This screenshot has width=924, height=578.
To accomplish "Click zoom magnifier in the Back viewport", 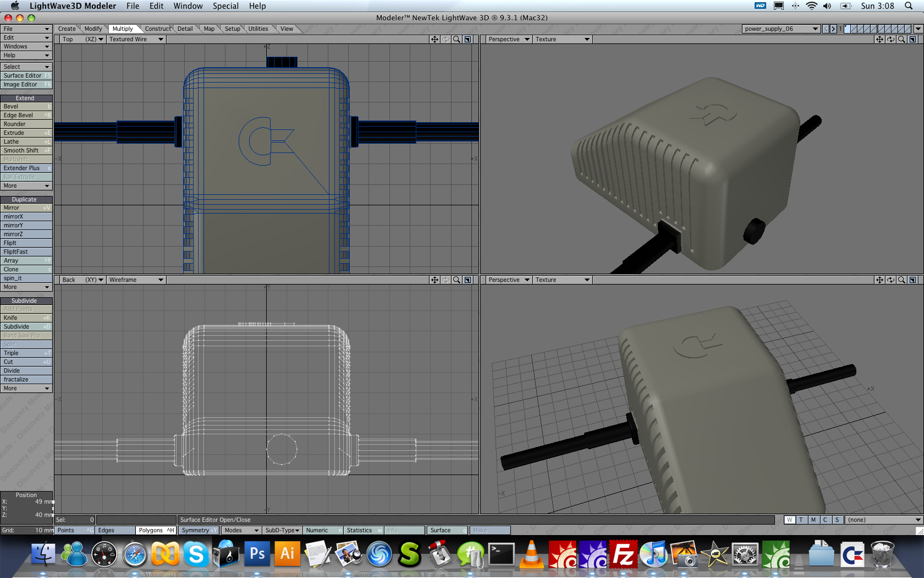I will pyautogui.click(x=457, y=280).
